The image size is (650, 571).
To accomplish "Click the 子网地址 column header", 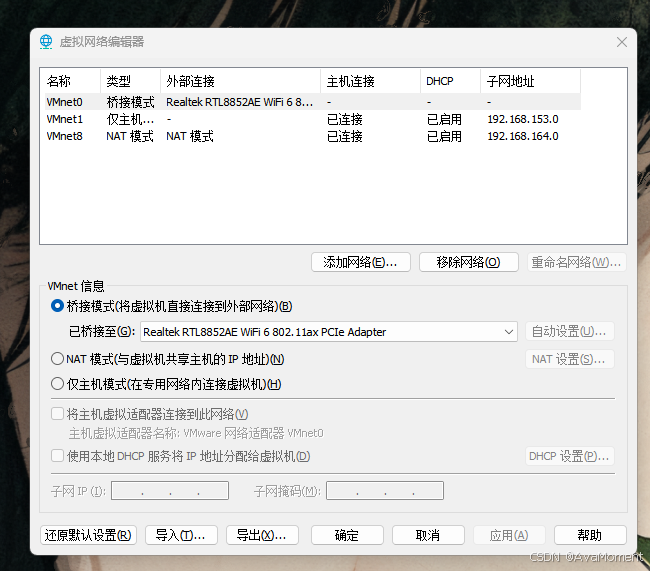I will click(x=531, y=81).
